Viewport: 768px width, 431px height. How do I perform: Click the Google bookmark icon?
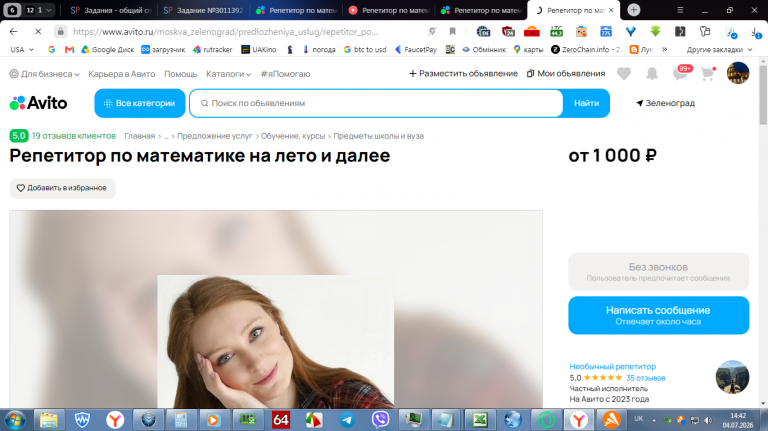click(x=51, y=49)
